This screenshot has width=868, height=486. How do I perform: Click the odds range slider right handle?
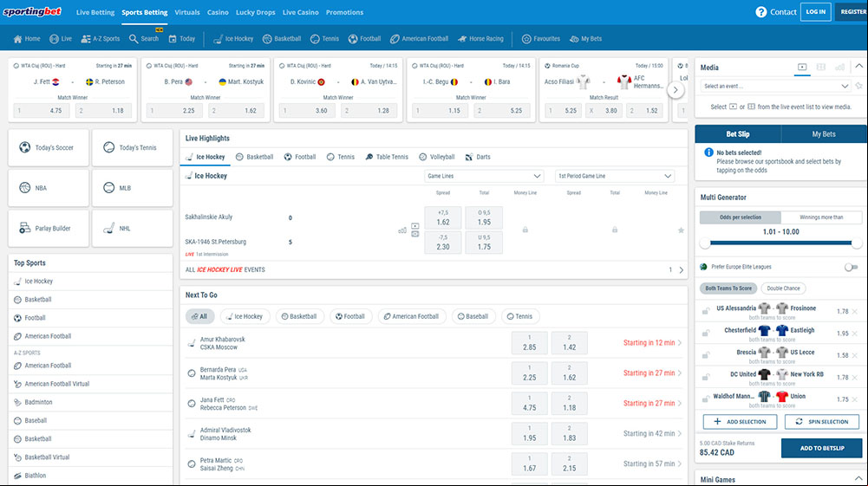[857, 243]
